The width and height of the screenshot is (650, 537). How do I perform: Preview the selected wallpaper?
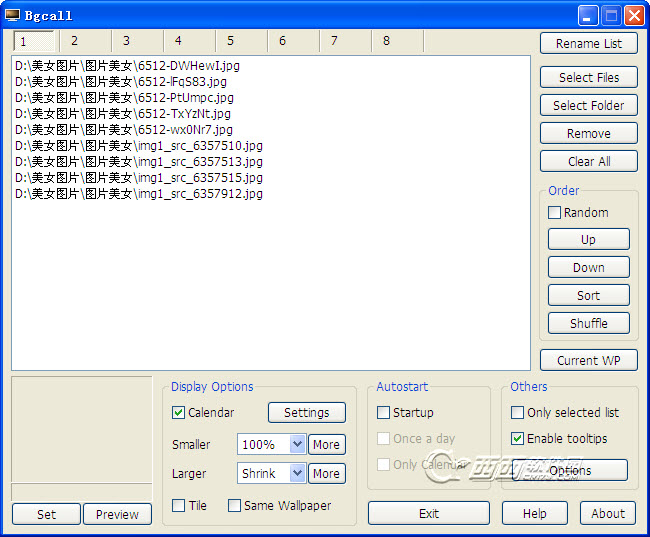[117, 514]
